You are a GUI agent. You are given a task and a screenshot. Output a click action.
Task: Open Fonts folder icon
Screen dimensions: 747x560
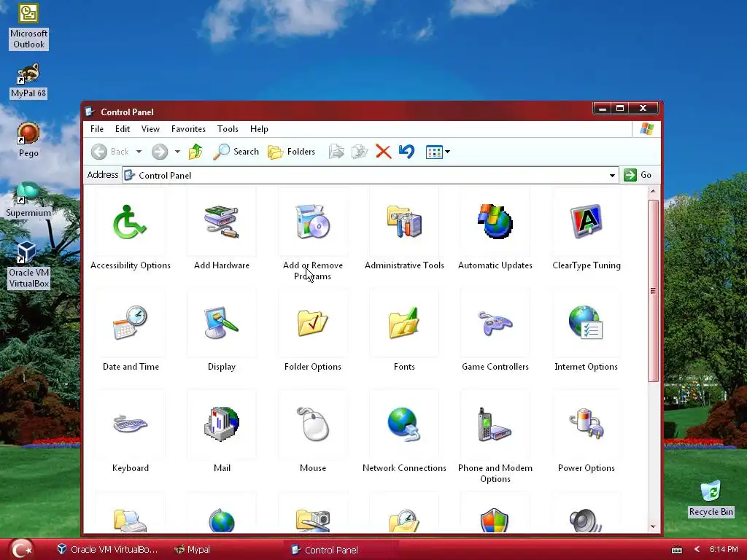pyautogui.click(x=404, y=323)
